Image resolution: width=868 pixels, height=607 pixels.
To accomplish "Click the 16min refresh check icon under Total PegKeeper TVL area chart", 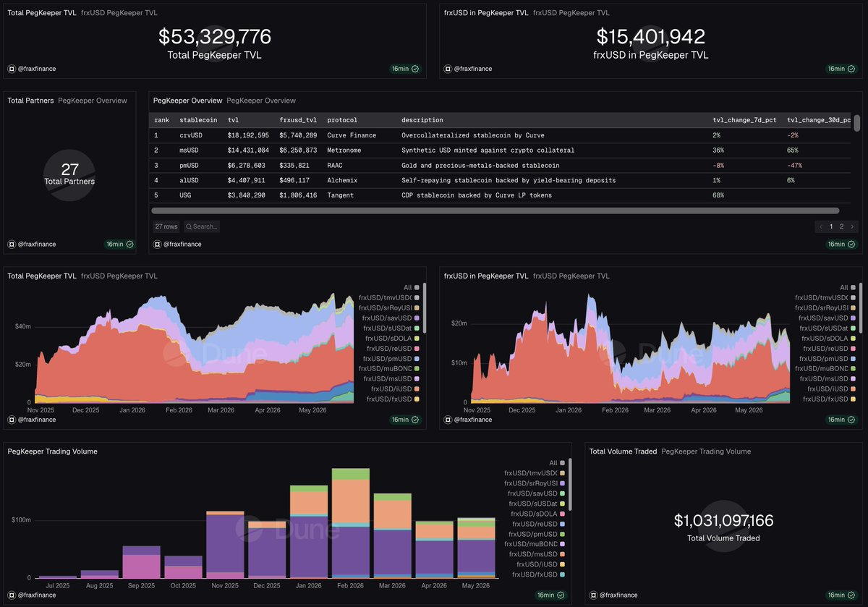I will pos(415,420).
